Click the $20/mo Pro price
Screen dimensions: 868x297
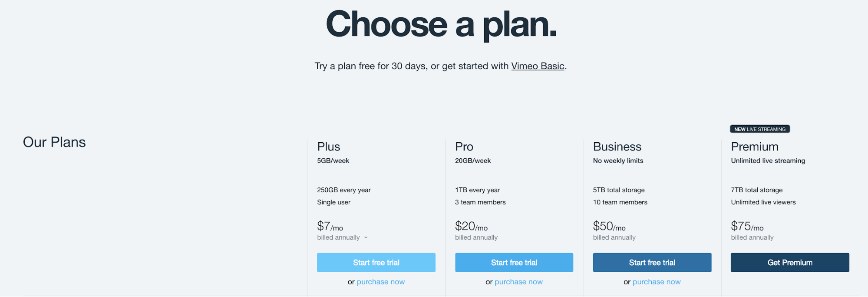click(x=471, y=226)
